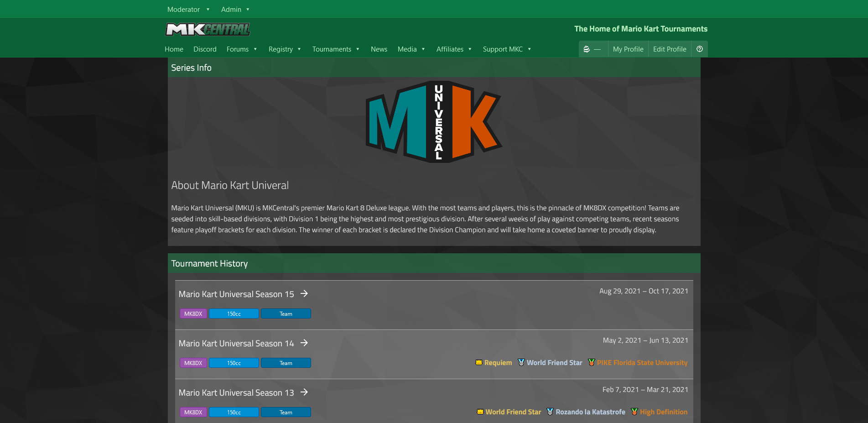The width and height of the screenshot is (868, 423).
Task: Click the 150cc tag on Season 14
Action: (234, 363)
